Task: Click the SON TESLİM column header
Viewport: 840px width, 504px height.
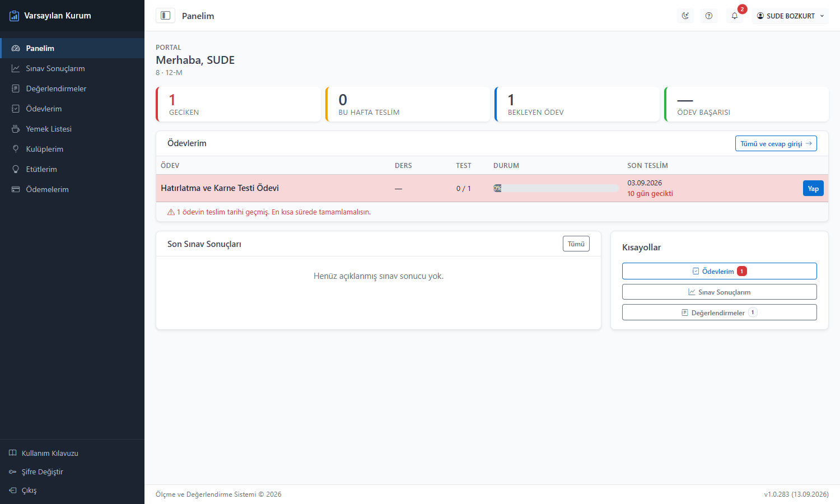Action: click(648, 165)
